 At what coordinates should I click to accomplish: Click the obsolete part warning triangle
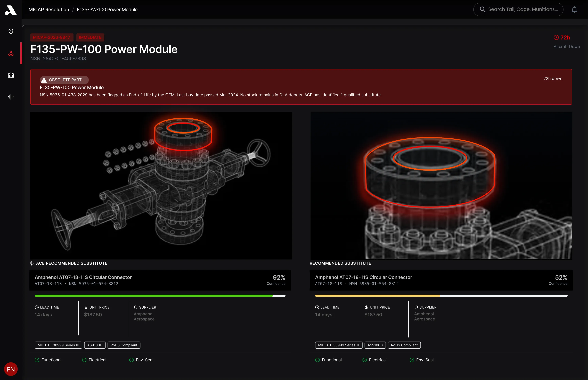click(x=44, y=80)
